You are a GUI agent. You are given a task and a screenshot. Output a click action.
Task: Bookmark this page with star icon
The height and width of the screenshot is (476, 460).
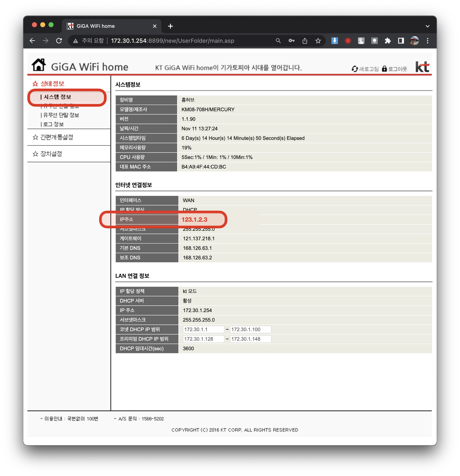coord(318,41)
